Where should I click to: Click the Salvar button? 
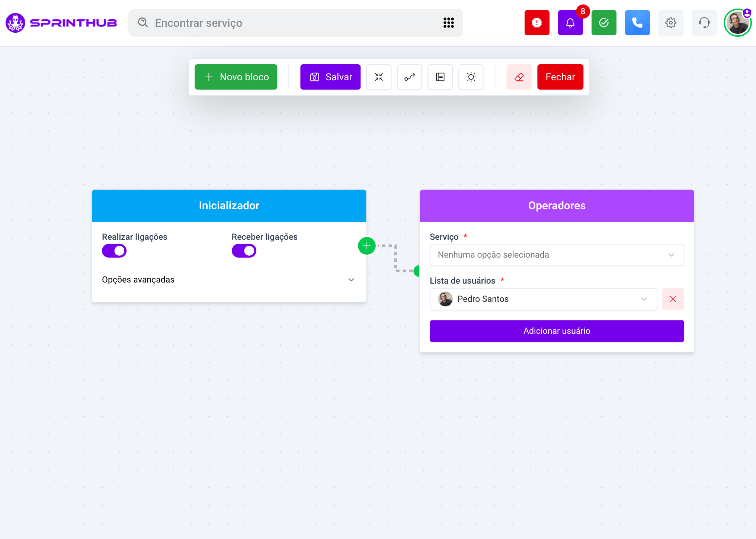pos(330,77)
